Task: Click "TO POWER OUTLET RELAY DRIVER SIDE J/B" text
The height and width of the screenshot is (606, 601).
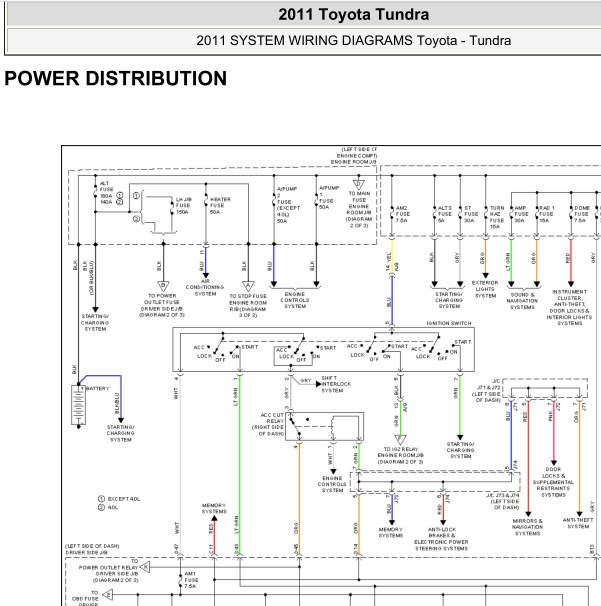Action: coord(109,570)
